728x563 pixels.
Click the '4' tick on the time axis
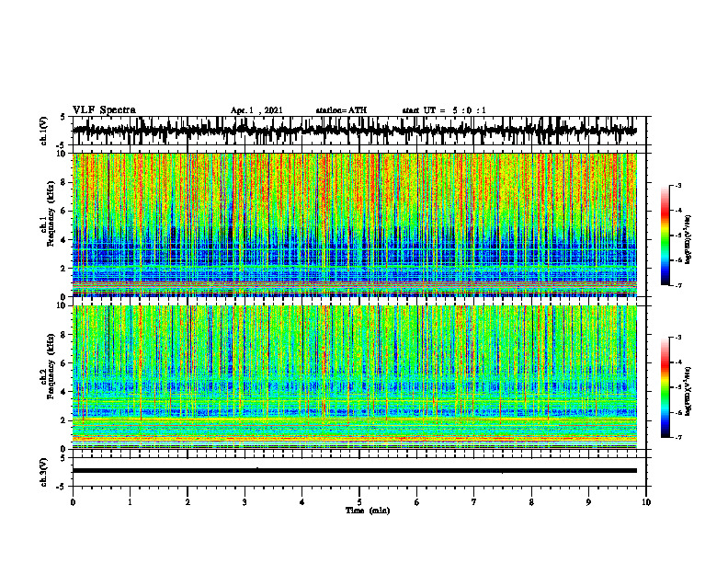click(302, 502)
